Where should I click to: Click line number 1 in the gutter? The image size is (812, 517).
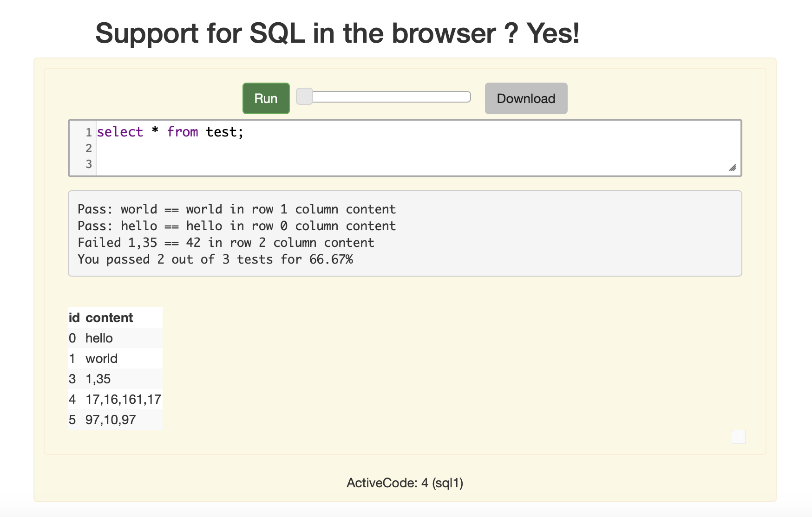(88, 132)
